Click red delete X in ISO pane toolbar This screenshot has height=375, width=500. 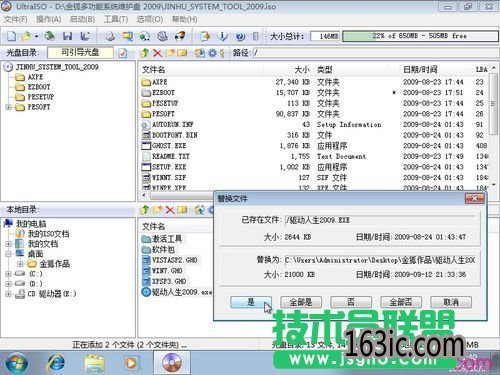157,53
